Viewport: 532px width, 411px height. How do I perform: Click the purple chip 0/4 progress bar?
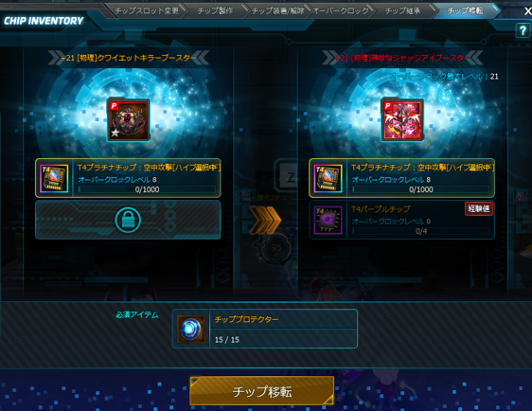click(x=420, y=231)
